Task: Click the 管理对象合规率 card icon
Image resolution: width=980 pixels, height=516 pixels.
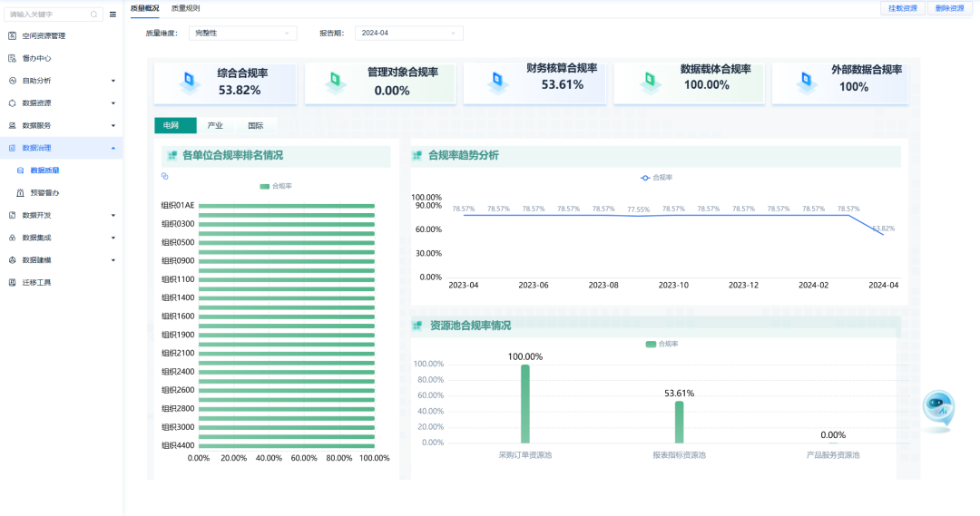Action: coord(336,82)
